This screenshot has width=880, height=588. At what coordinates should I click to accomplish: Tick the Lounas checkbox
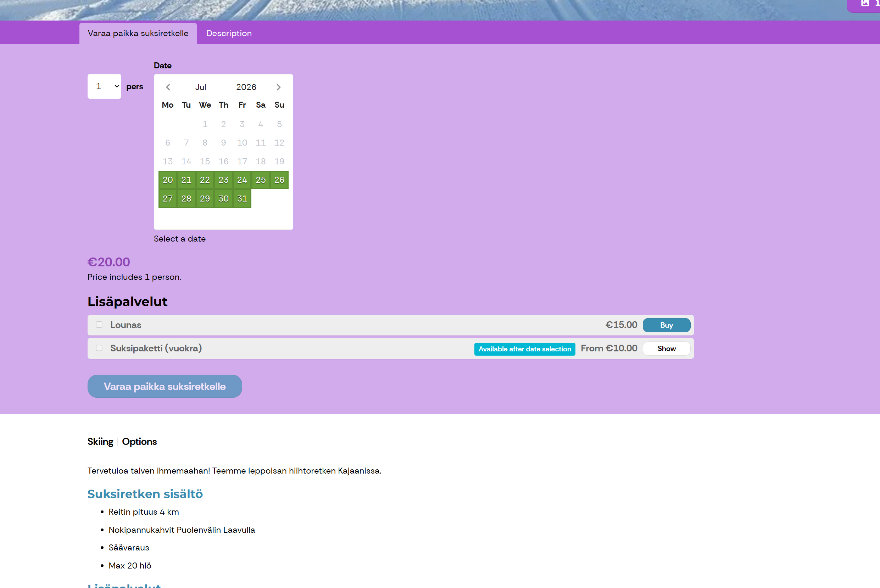tap(99, 324)
